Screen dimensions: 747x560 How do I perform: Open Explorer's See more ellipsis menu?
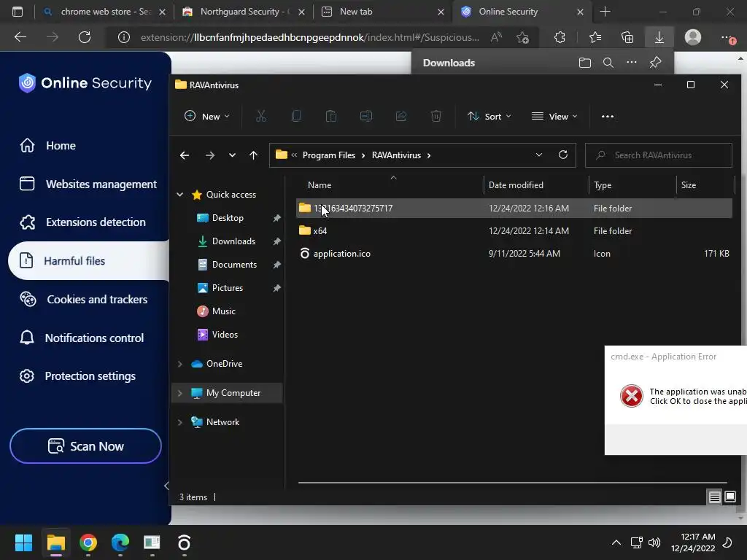608,116
